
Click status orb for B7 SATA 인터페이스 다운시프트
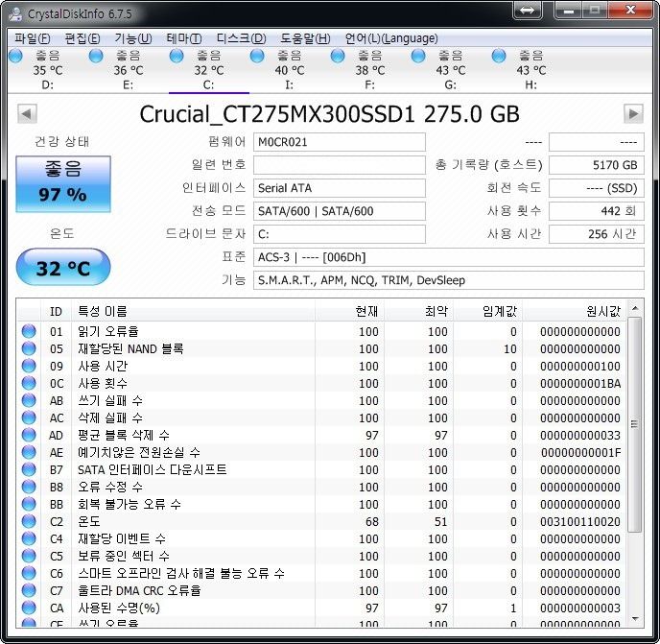[29, 469]
